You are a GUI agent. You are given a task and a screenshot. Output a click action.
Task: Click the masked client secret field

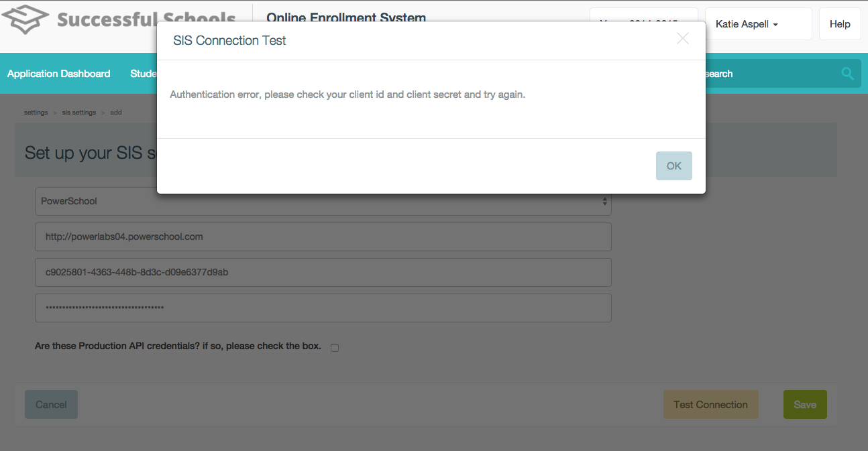(x=323, y=308)
